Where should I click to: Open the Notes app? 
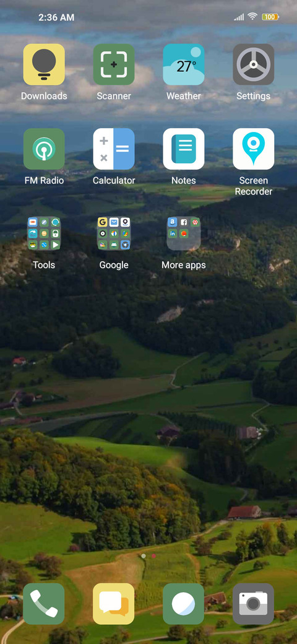click(183, 149)
